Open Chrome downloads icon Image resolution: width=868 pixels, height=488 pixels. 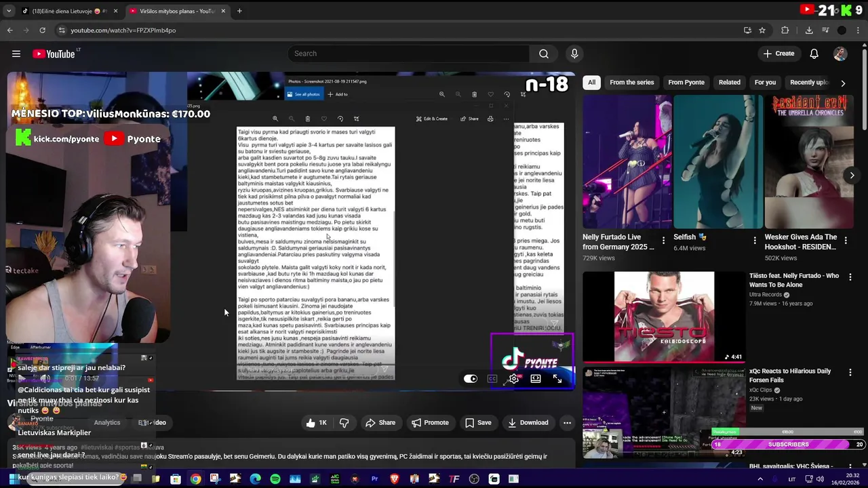(809, 30)
